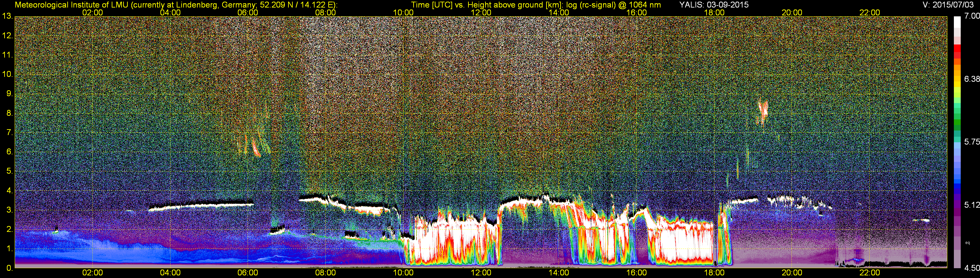
Task: Click the 10:00 label on the bottom axis
Action: coord(403,273)
